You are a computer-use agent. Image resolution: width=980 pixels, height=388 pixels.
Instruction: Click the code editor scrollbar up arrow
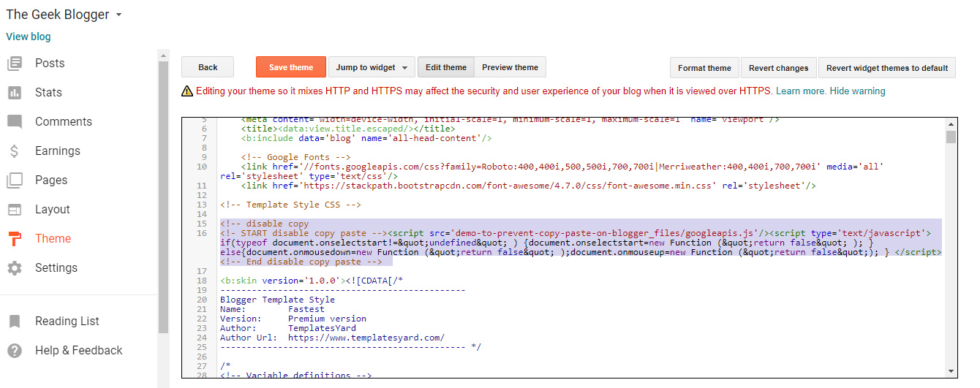(951, 123)
